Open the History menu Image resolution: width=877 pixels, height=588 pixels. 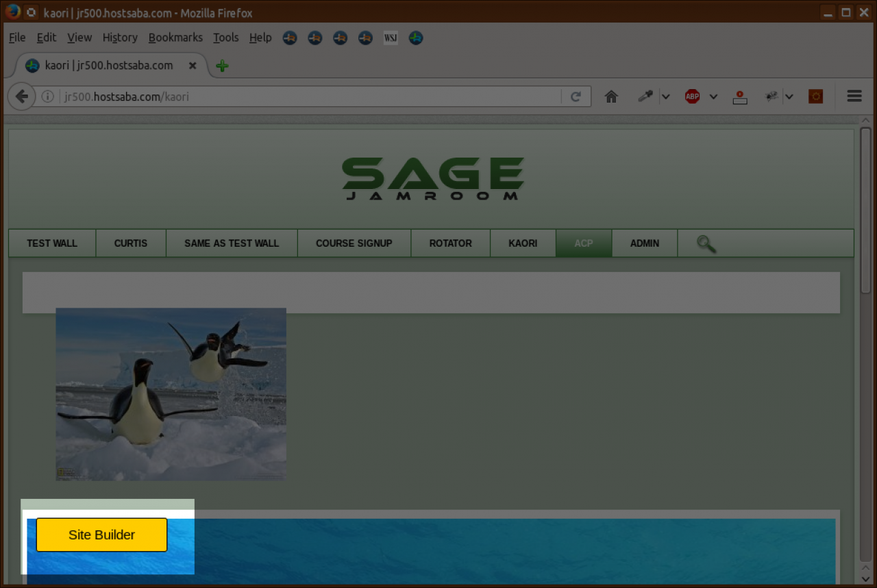[x=120, y=38]
